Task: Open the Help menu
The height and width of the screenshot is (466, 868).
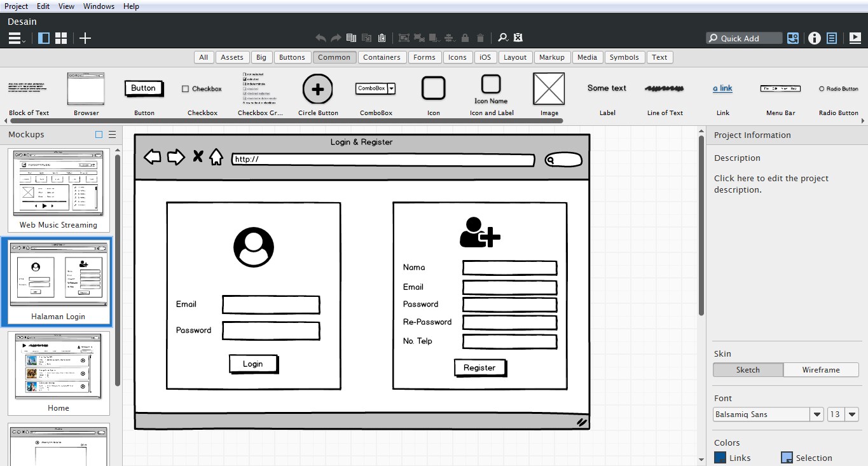Action: coord(131,6)
